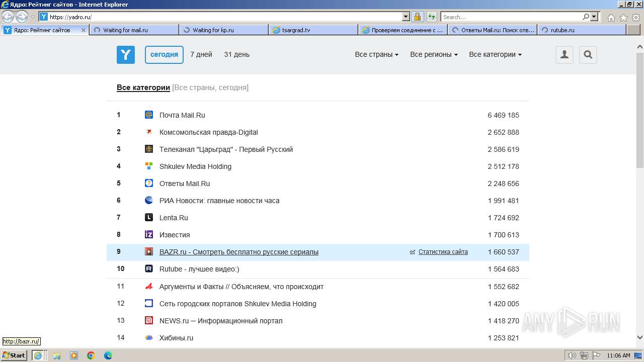Open the BAZR.ru русские сериалы link

click(x=239, y=252)
